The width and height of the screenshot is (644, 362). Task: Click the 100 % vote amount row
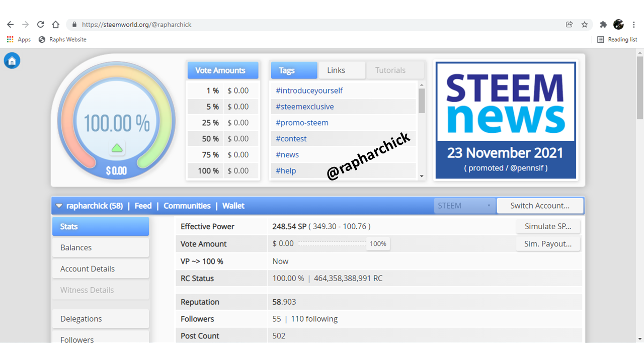[223, 171]
